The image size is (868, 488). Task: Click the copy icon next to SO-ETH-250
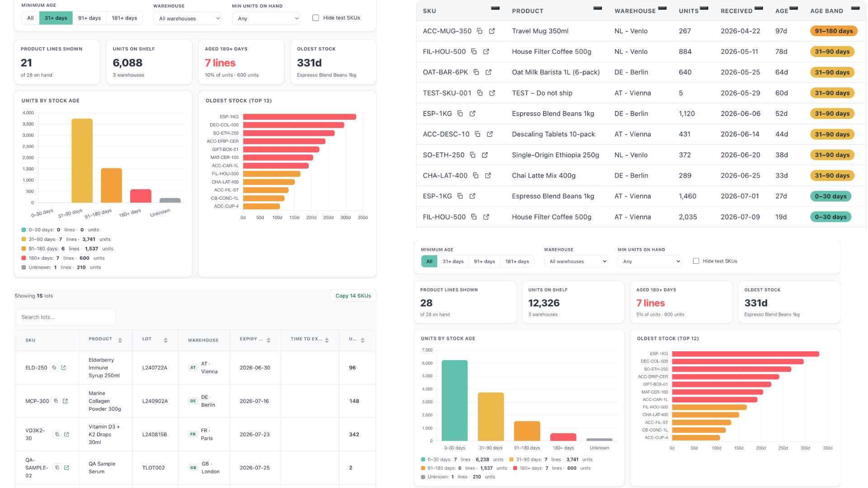(472, 155)
